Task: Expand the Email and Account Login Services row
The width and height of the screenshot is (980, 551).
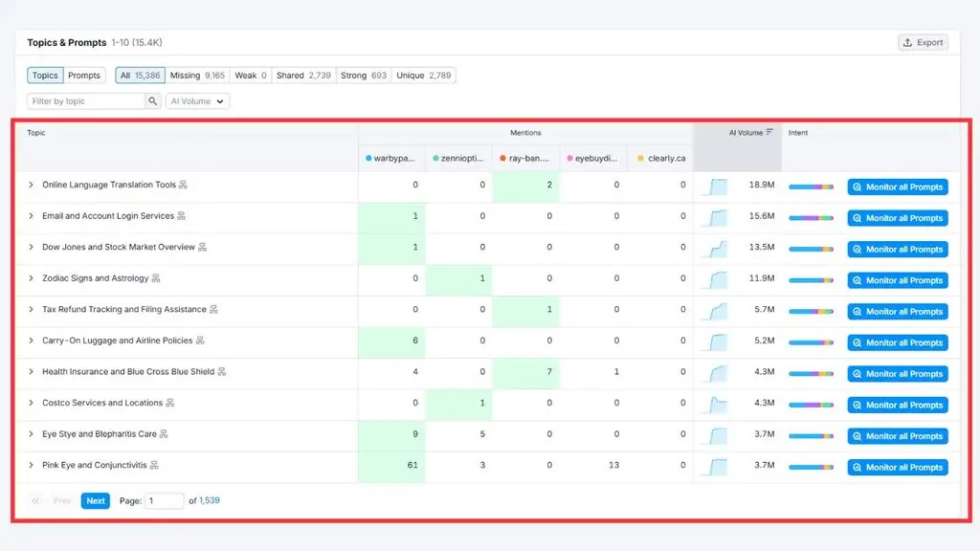Action: point(31,216)
